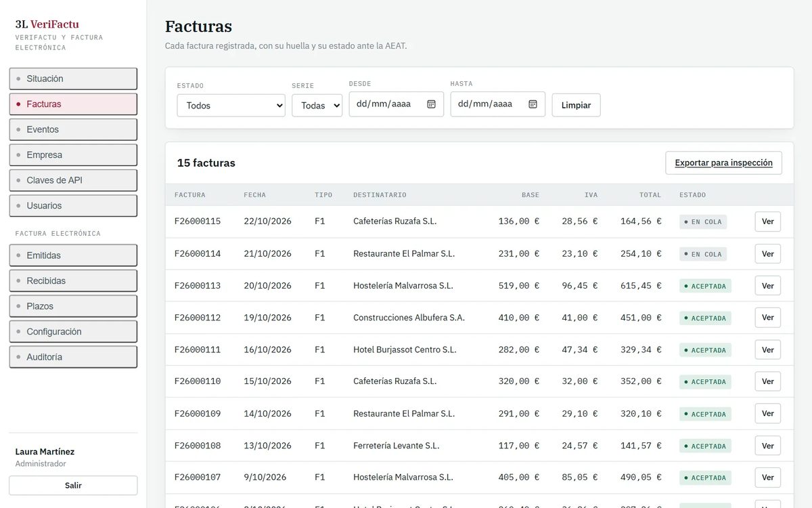Click invoice number F26000112
Viewport: 812px width, 508px height.
pos(198,318)
